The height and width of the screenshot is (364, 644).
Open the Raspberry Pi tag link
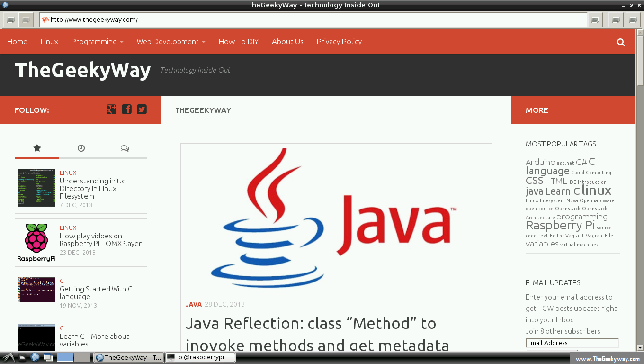click(x=560, y=226)
